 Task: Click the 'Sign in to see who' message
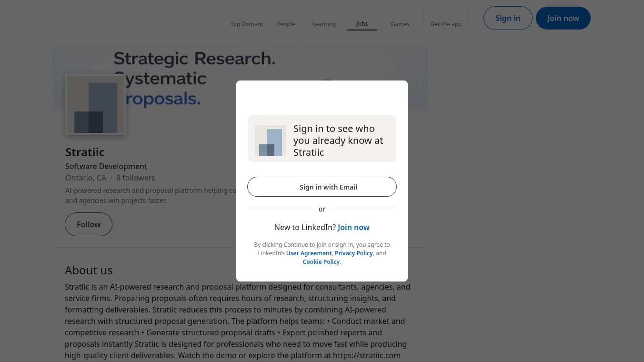coord(338,140)
